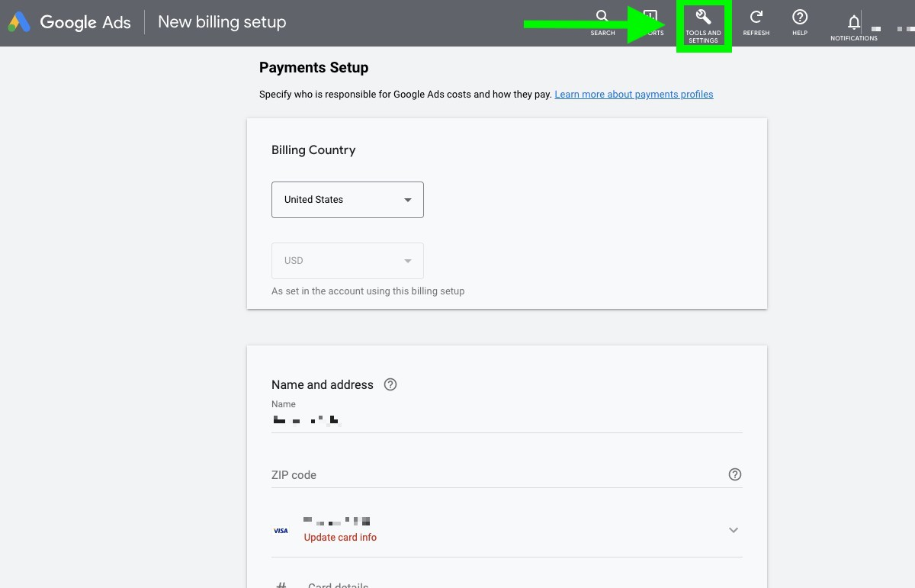
Task: Open the Notifications bell
Action: 854,22
